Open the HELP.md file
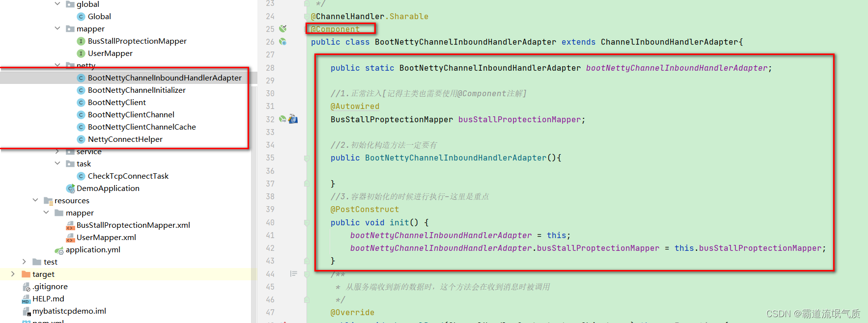 click(x=48, y=299)
